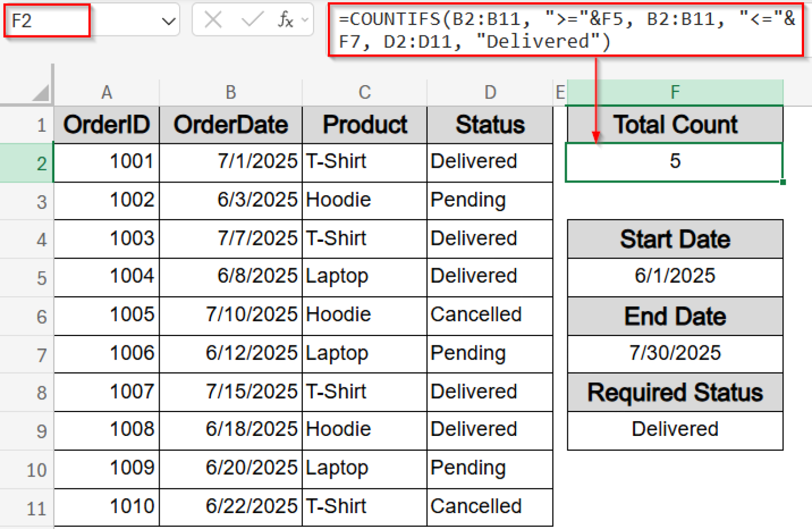
Task: Select column B header
Action: (230, 92)
